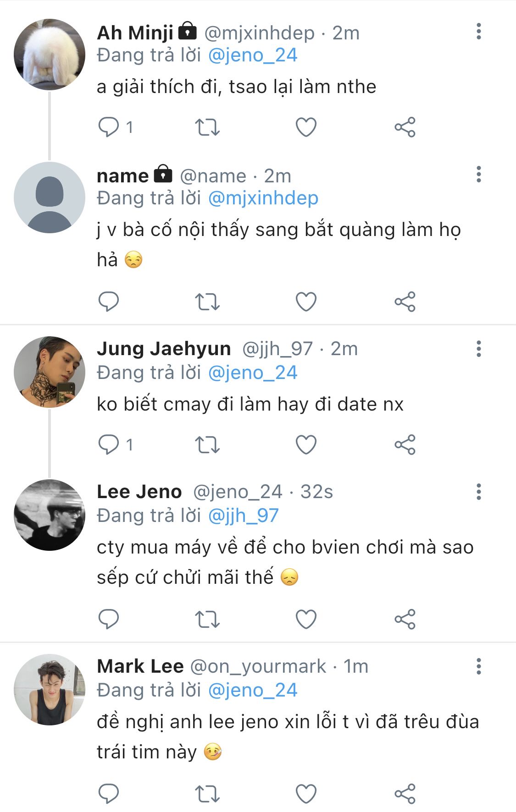View Mark Lee's profile picture
Screen dimensions: 516x812
point(50,689)
